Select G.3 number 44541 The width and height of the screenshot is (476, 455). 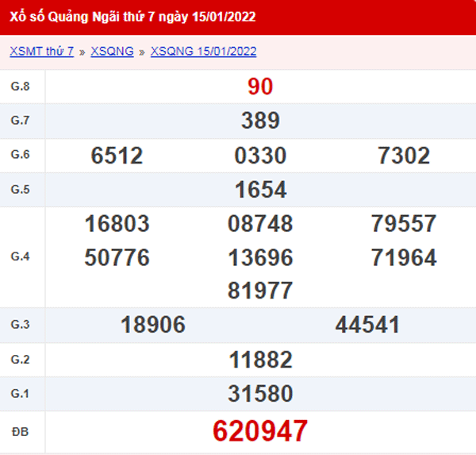point(367,325)
